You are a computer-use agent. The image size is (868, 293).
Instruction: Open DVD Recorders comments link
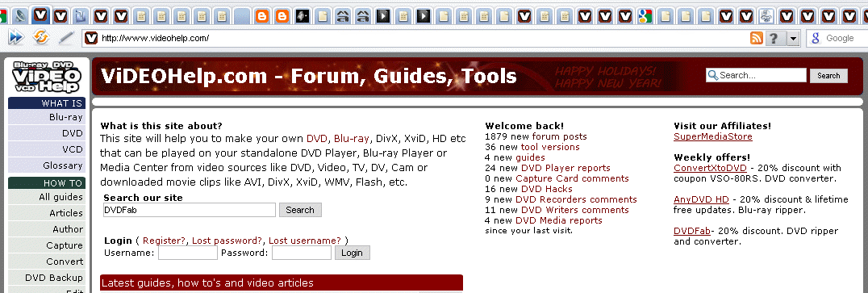pos(576,199)
